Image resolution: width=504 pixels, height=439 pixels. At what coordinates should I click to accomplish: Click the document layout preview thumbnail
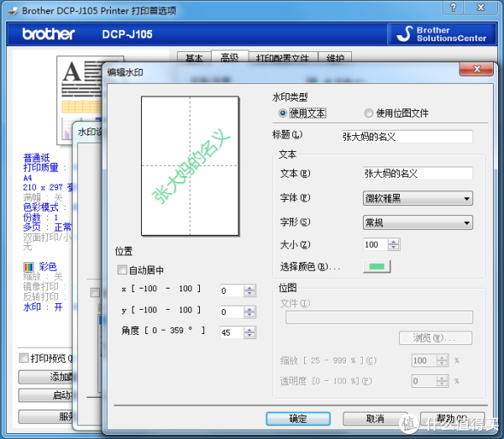(80, 100)
